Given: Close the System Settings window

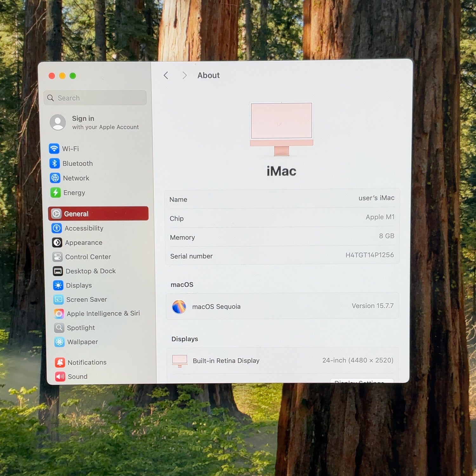Looking at the screenshot, I should click(52, 76).
